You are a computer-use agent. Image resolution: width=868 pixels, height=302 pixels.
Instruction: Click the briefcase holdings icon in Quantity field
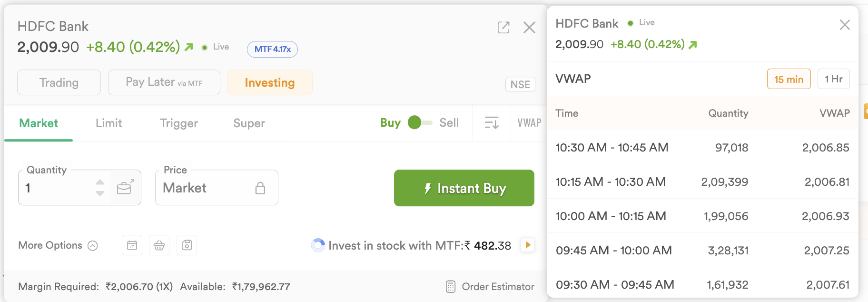pyautogui.click(x=126, y=188)
